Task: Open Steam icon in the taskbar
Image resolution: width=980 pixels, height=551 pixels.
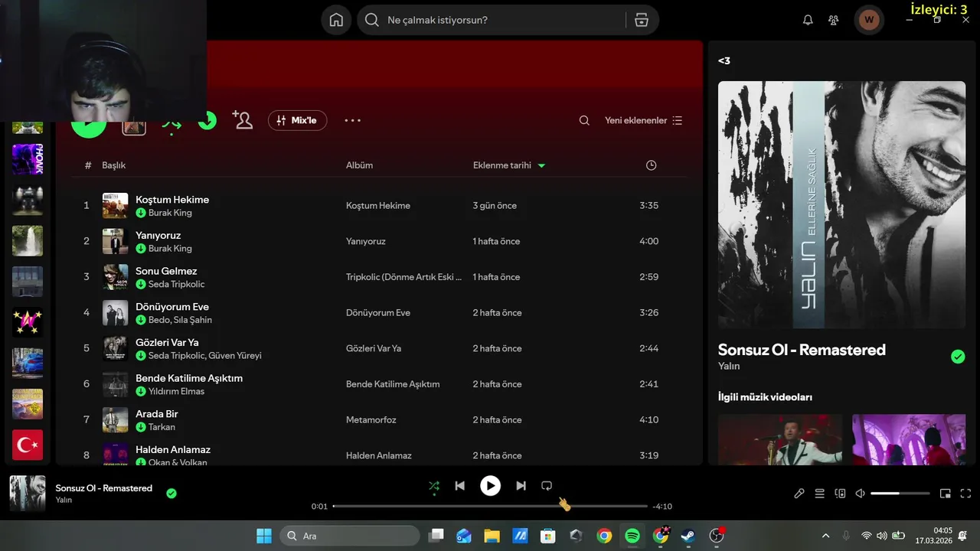Action: click(x=688, y=536)
